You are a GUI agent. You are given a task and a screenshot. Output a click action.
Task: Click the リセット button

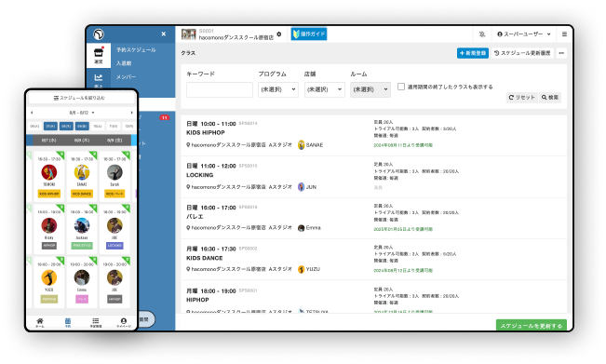pyautogui.click(x=521, y=98)
